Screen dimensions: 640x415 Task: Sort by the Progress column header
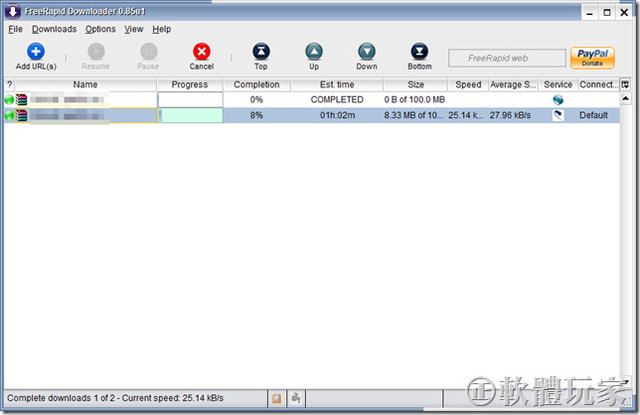(190, 85)
